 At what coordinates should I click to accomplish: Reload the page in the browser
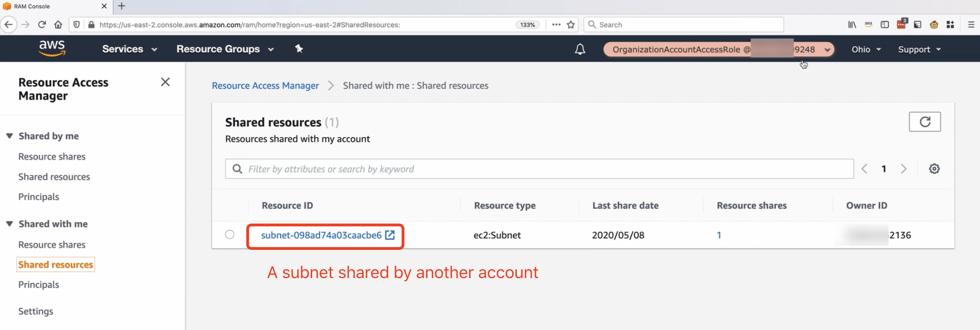pyautogui.click(x=42, y=25)
